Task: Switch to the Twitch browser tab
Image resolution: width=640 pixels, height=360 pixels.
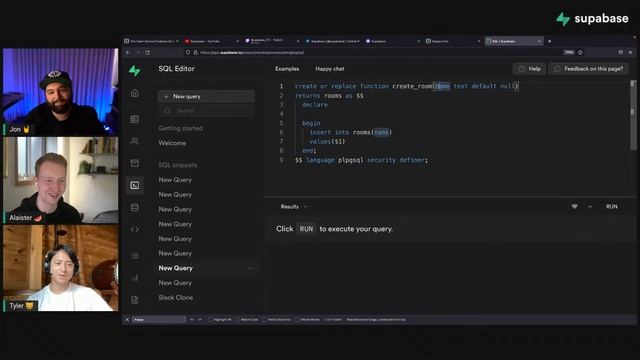Action: (x=271, y=41)
